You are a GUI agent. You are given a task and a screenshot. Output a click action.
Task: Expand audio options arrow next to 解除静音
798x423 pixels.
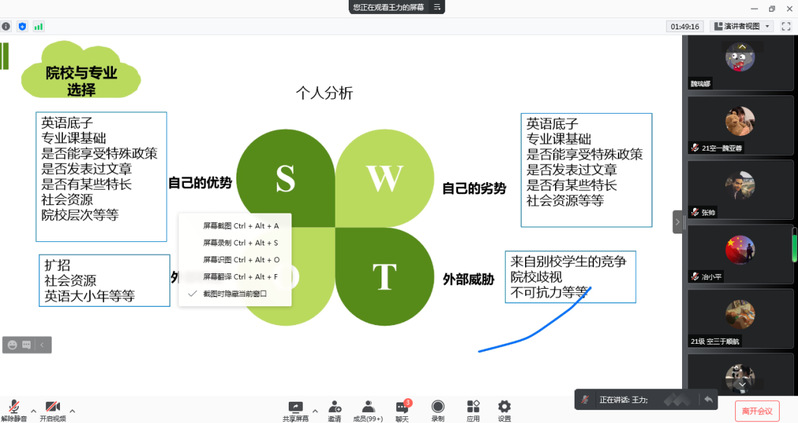33,410
